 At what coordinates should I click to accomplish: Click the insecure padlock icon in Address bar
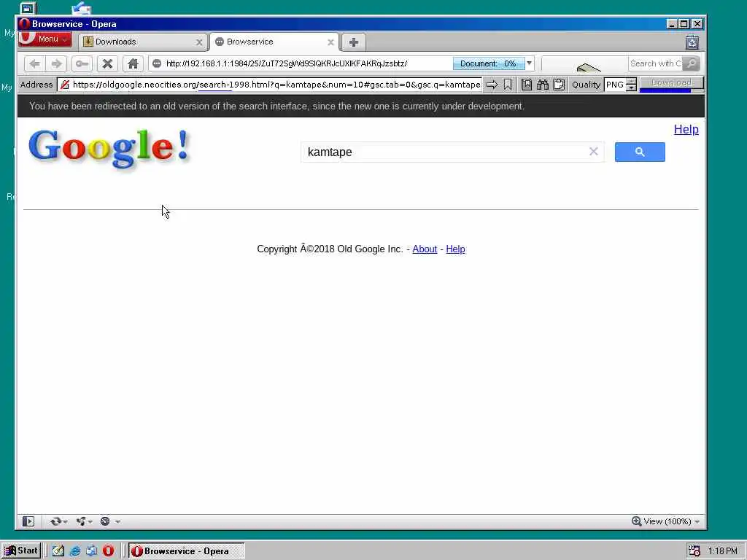65,85
